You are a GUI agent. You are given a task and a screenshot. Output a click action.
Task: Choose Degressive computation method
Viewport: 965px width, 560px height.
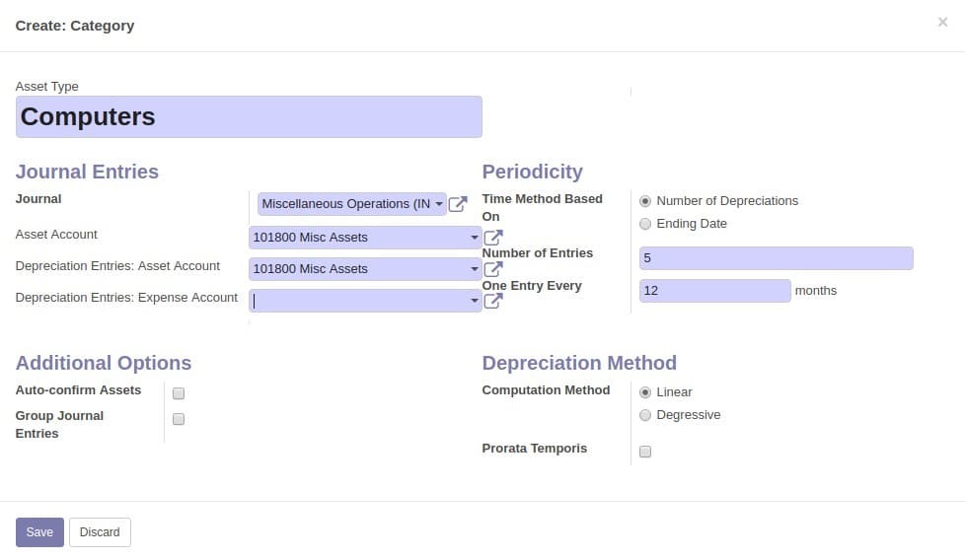(645, 415)
